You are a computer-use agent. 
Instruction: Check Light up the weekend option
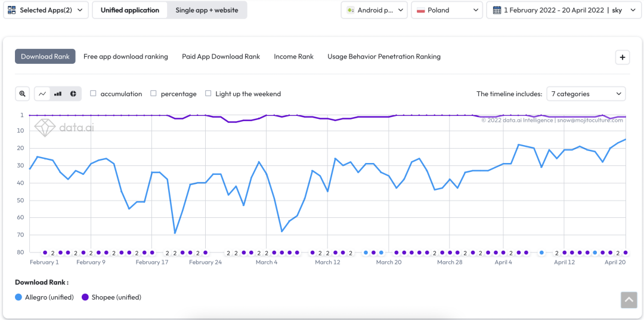(x=208, y=94)
